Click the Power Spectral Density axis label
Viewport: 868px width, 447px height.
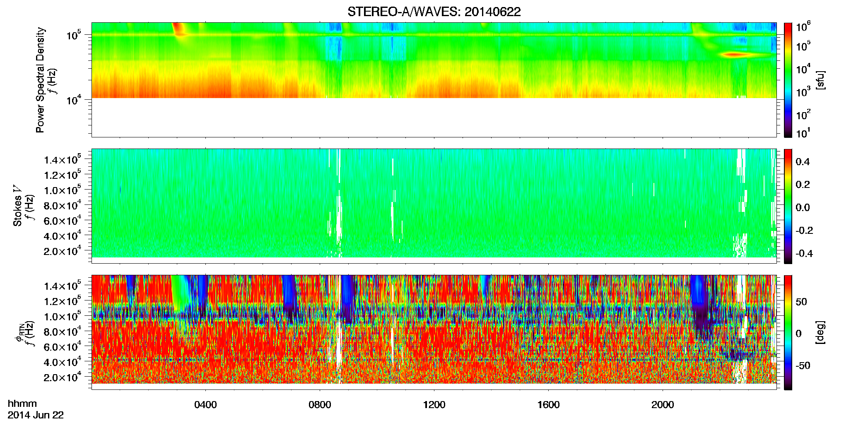40,80
